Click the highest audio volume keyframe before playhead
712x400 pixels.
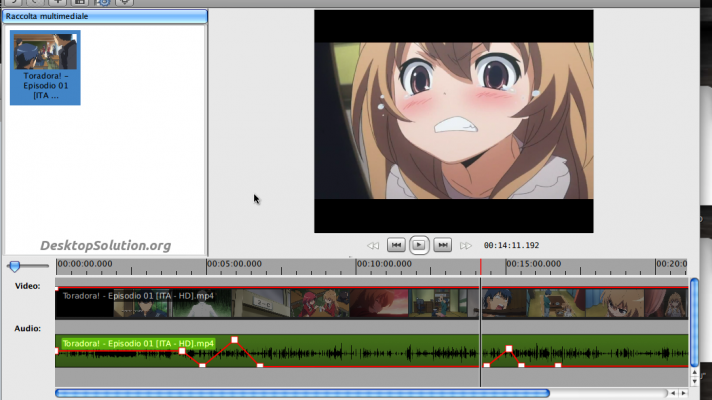click(x=234, y=340)
